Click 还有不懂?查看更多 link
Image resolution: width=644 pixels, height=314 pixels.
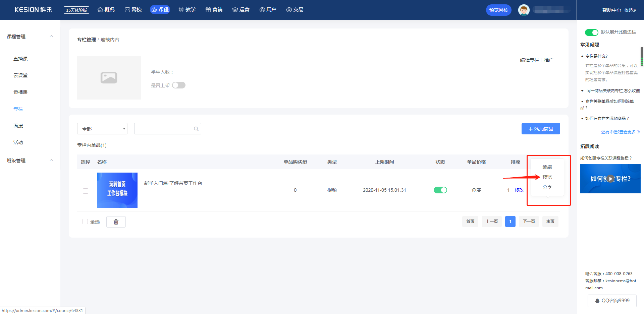pyautogui.click(x=621, y=132)
